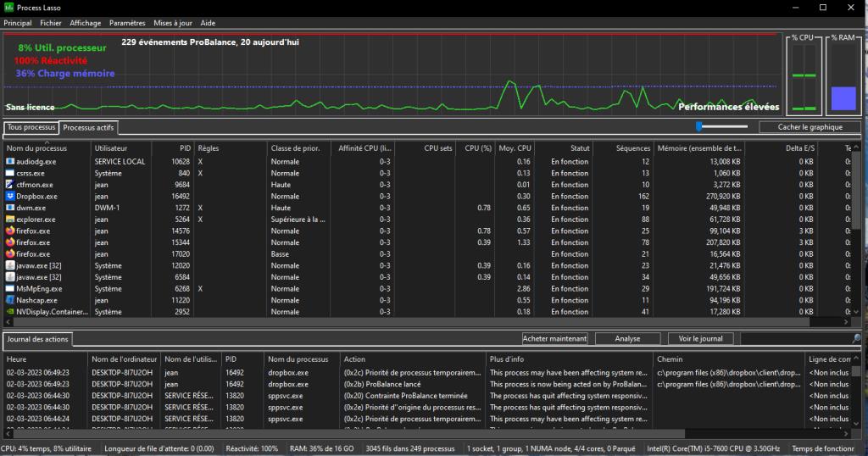Click the log search input field

[795, 339]
